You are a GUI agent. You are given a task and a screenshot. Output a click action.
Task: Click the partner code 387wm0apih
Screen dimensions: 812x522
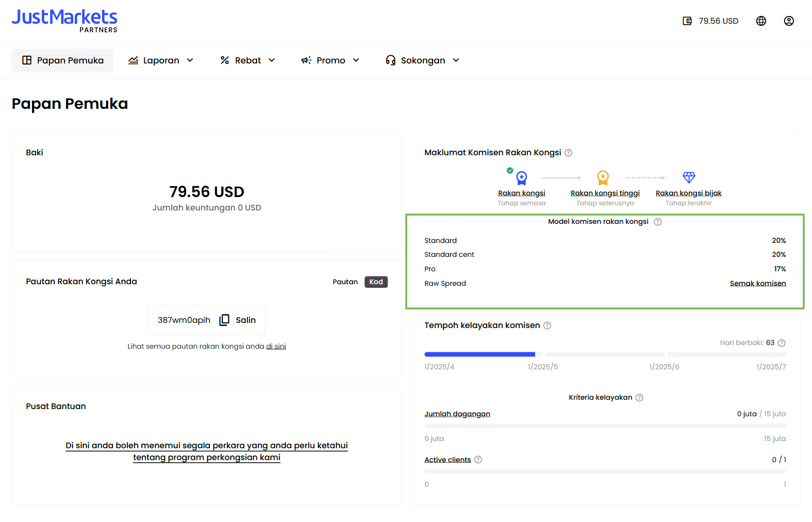[184, 320]
